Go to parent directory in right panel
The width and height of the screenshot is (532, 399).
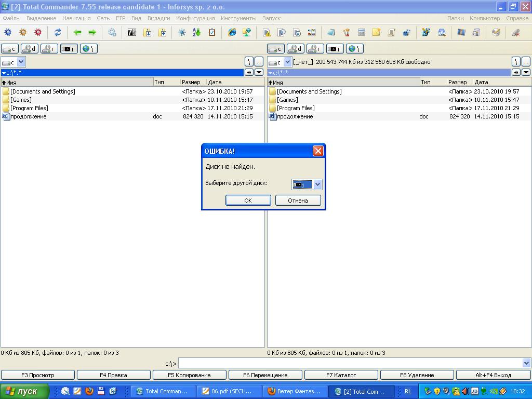point(526,62)
